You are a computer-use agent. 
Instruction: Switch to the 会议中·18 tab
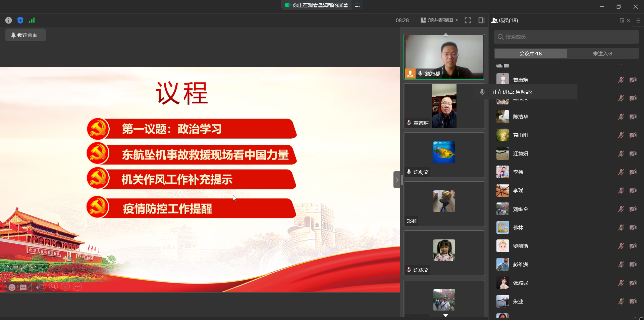click(531, 53)
